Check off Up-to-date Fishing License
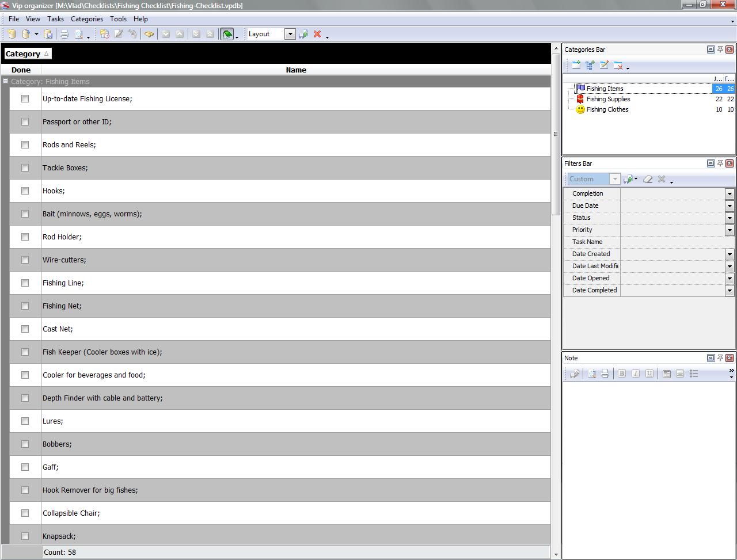Image resolution: width=737 pixels, height=560 pixels. click(x=25, y=99)
